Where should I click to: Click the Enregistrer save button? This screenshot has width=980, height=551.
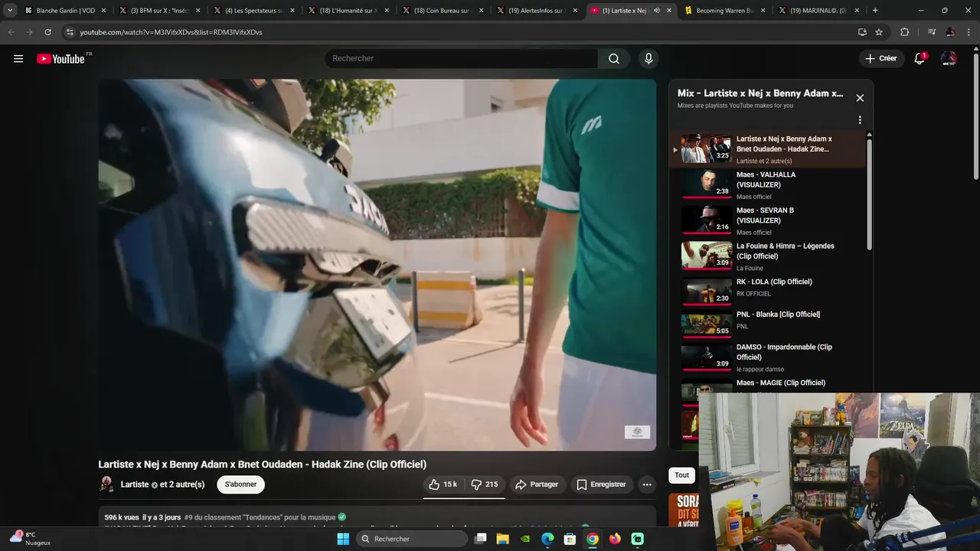tap(601, 484)
